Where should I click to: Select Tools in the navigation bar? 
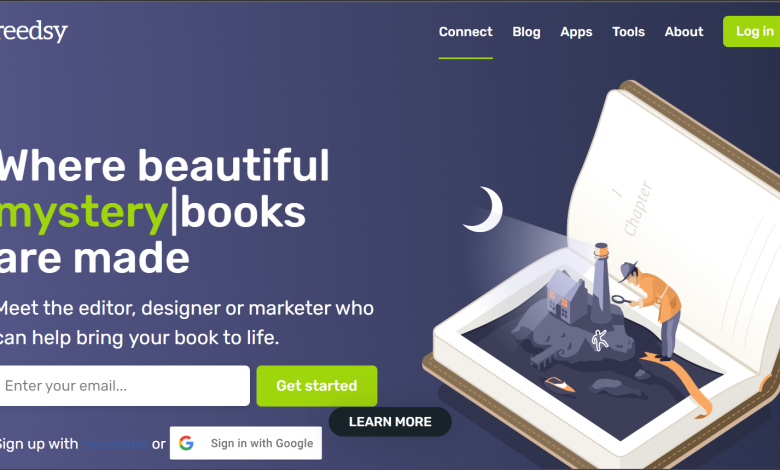point(628,32)
